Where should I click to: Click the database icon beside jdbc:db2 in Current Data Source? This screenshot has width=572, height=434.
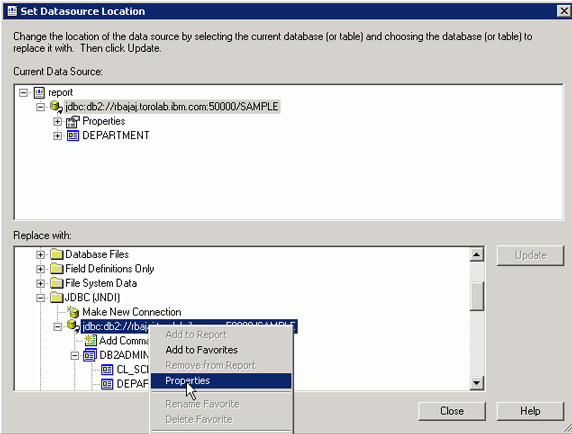56,107
